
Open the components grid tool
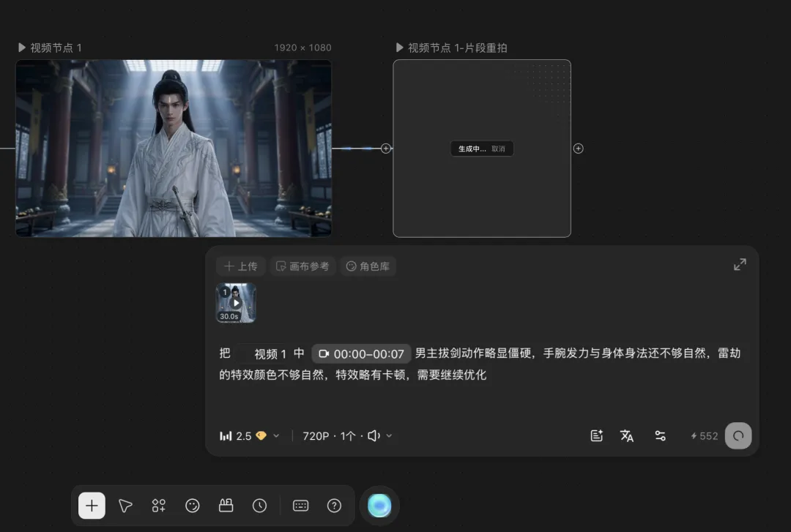(x=159, y=505)
